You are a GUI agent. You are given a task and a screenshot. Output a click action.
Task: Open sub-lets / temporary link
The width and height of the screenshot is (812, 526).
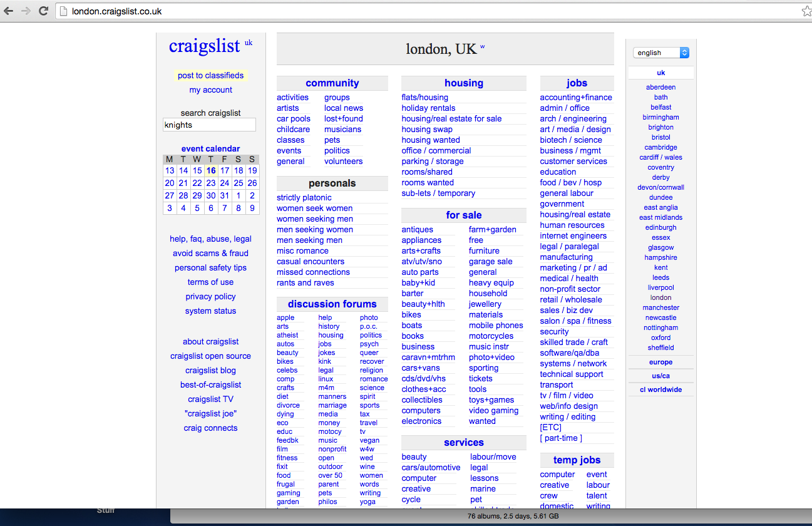coord(438,193)
